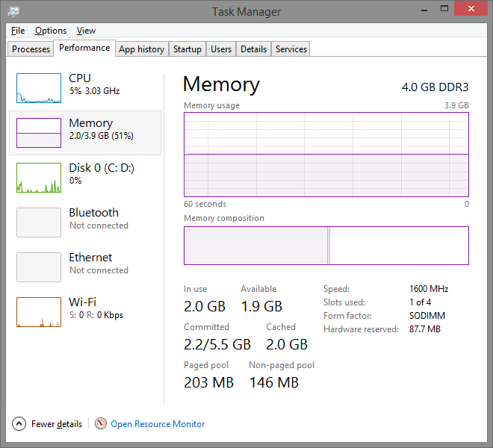Select the CPU usage graph thumbnail
This screenshot has width=493, height=448.
click(39, 88)
